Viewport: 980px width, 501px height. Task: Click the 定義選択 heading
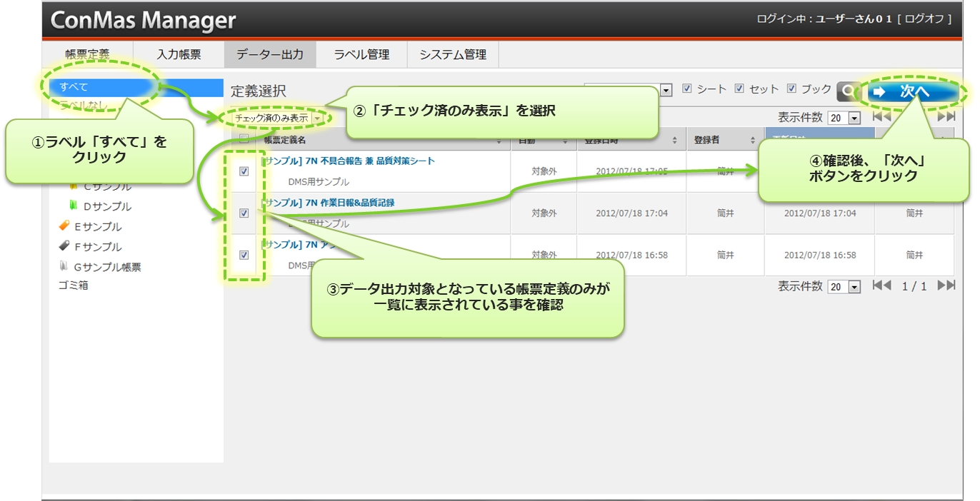coord(259,91)
